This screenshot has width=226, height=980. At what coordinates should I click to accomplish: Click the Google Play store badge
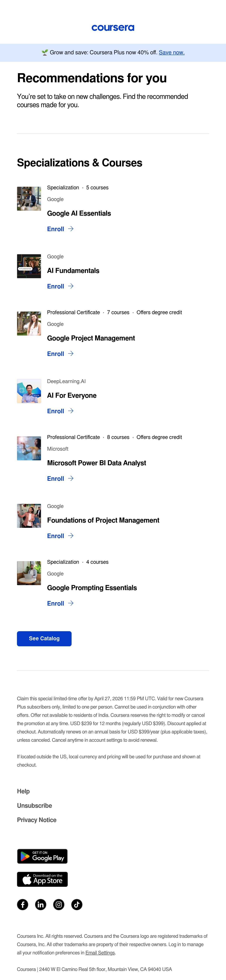pyautogui.click(x=42, y=856)
